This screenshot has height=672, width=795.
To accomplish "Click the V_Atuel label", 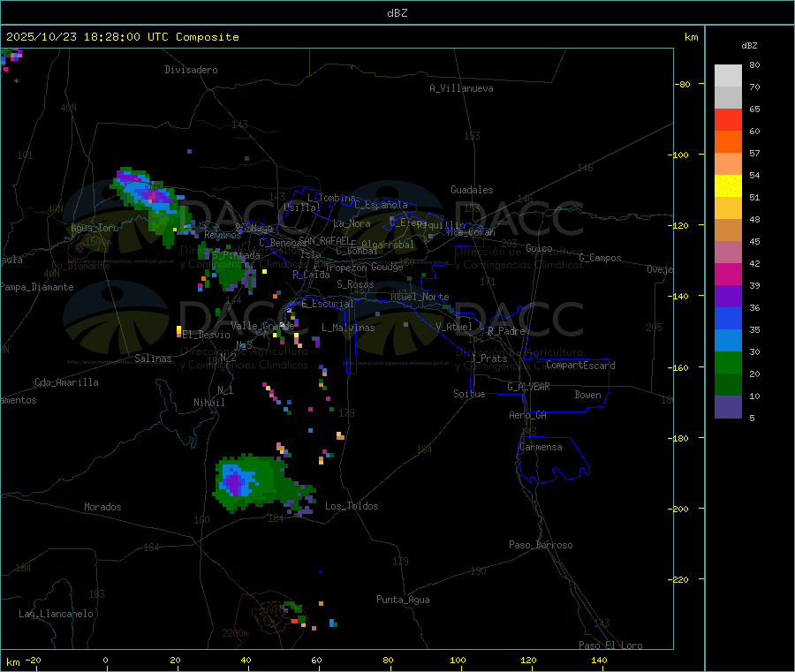I will [x=454, y=327].
